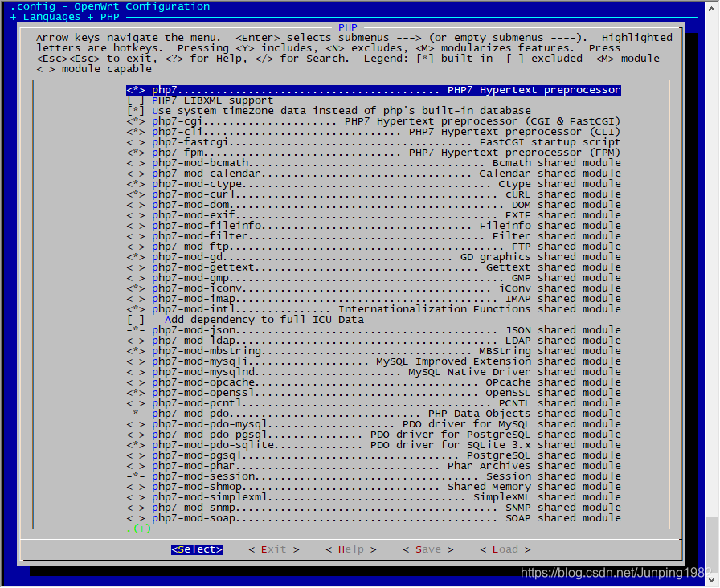
Task: Select php7-mod-pdo Data Objects module
Action: (374, 414)
